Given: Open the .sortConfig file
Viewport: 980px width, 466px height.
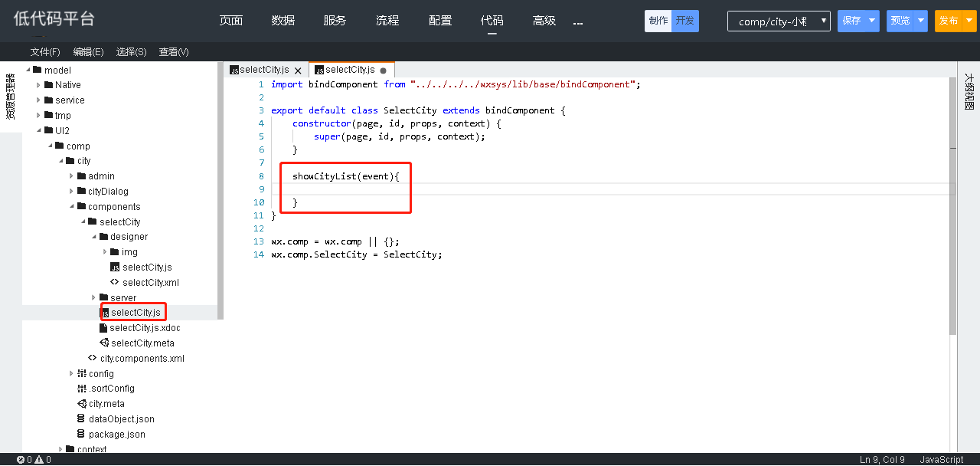Looking at the screenshot, I should pos(111,389).
